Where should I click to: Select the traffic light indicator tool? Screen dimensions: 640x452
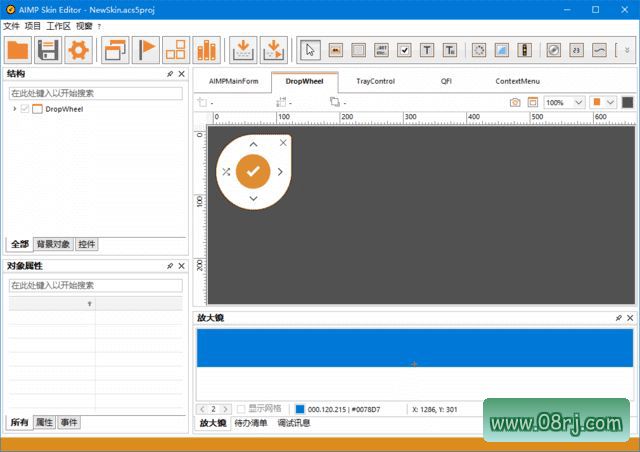click(x=524, y=50)
